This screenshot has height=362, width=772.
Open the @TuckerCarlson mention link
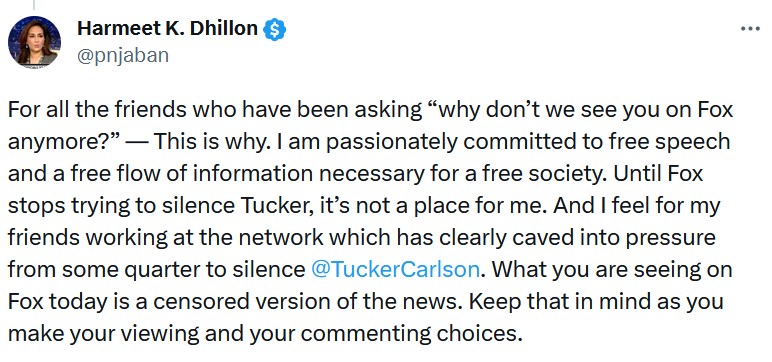tap(395, 269)
